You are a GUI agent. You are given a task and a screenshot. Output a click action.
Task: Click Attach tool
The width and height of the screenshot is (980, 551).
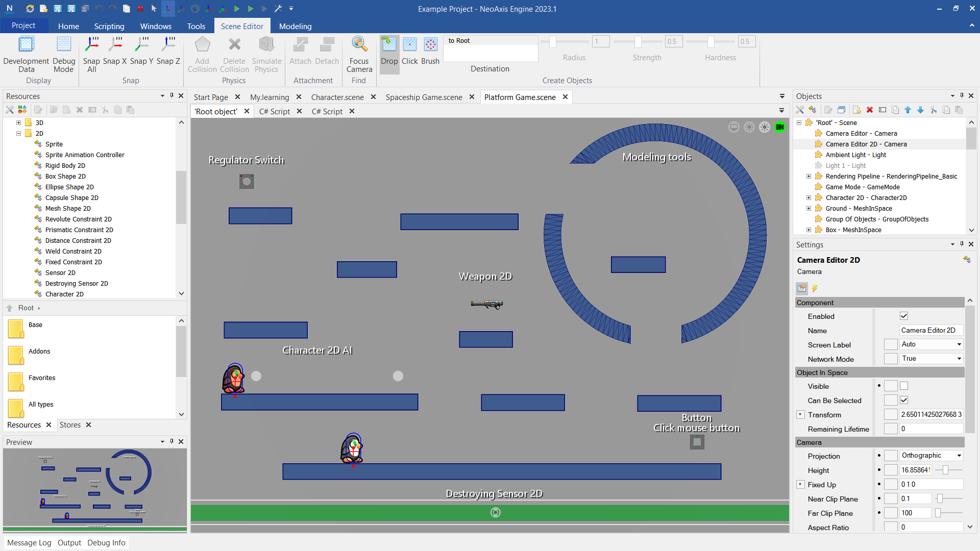300,51
